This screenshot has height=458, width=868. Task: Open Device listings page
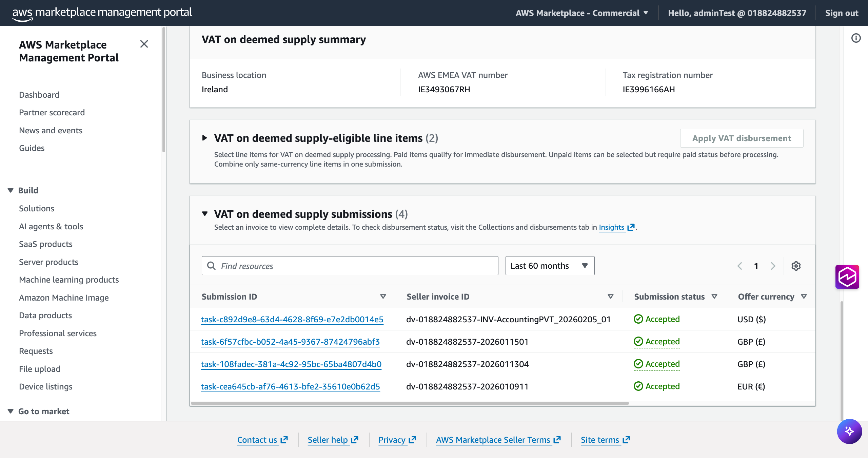tap(46, 386)
